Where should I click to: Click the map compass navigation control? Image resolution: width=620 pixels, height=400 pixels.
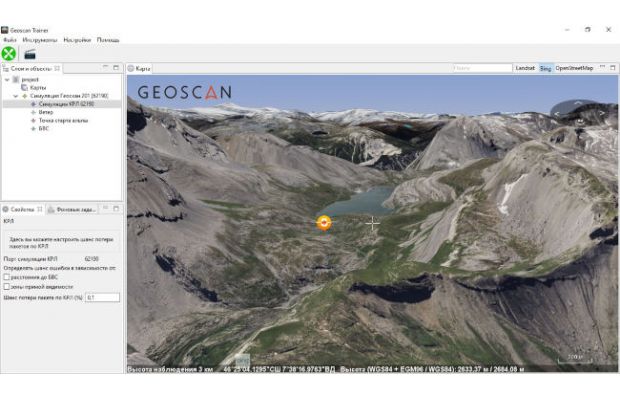click(578, 112)
